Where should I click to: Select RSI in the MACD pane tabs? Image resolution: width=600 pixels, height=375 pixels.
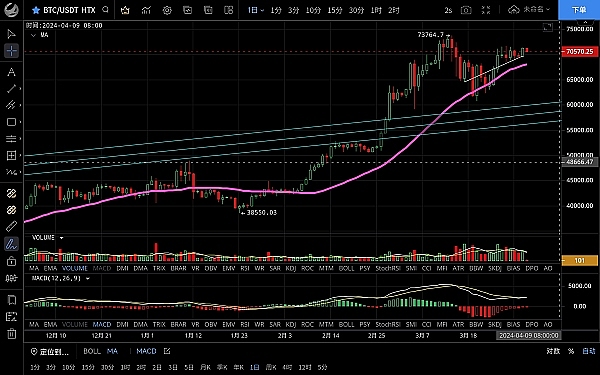tap(245, 324)
